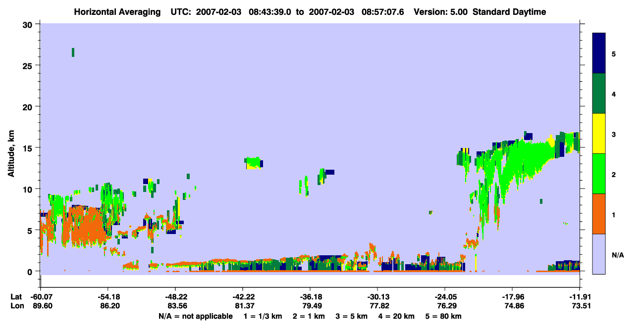Click the 'Lon' row label
The height and width of the screenshot is (330, 644).
(17, 306)
